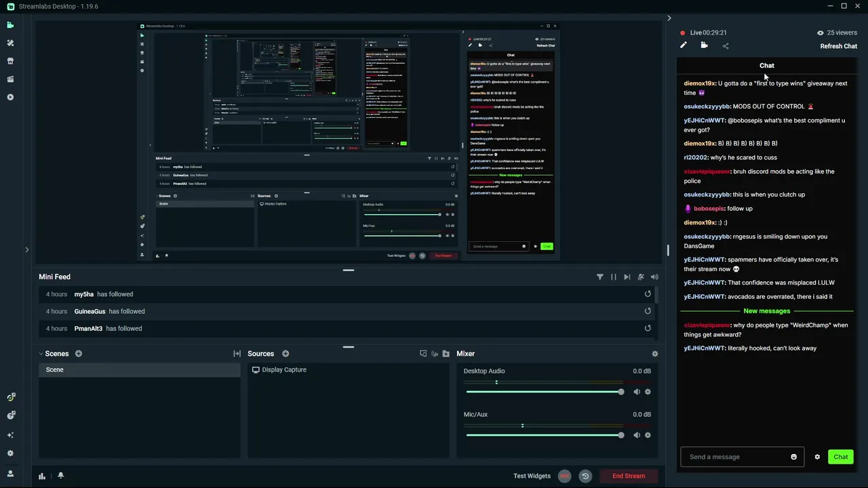
Task: Click the Live 00:29:21 timer
Action: point(709,33)
